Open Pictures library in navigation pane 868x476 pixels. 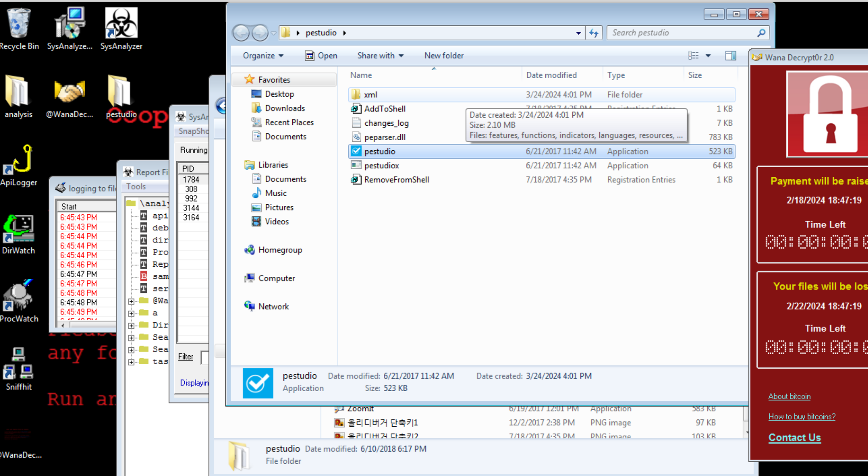[272, 208]
